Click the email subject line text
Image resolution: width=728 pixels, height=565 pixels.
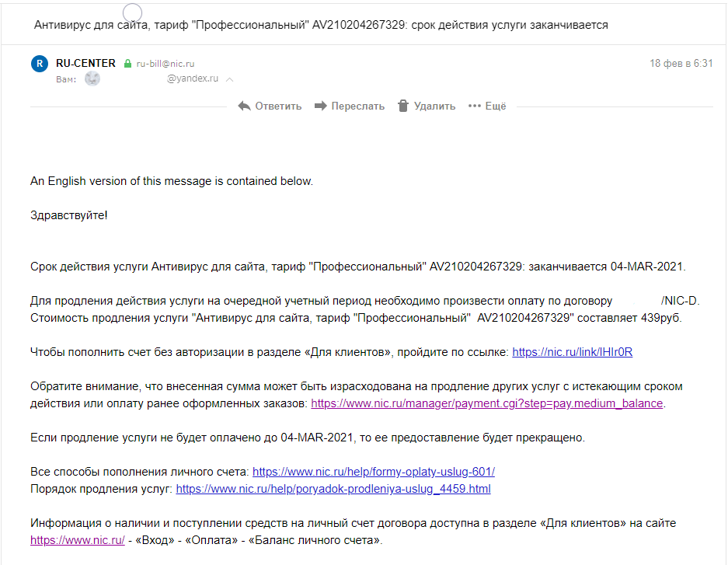(322, 25)
